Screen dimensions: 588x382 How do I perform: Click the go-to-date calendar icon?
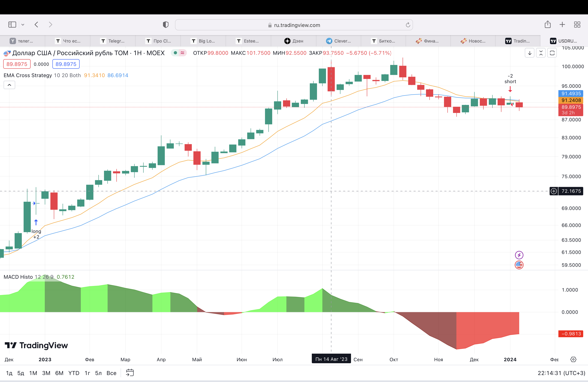click(130, 373)
